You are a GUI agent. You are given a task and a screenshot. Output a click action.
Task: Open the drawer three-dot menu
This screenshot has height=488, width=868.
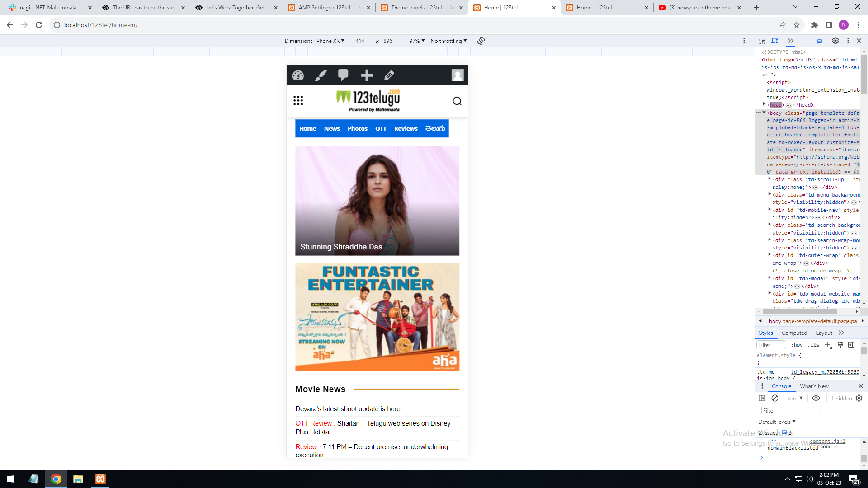click(762, 386)
